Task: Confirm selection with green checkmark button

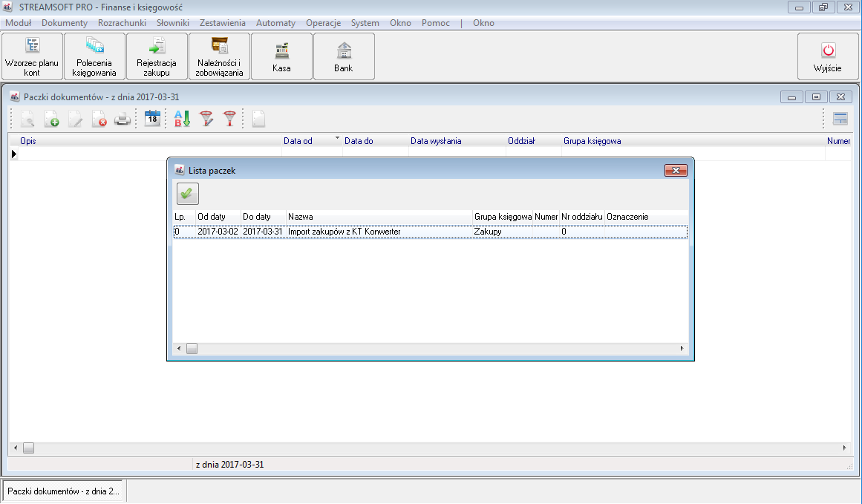Action: 188,194
